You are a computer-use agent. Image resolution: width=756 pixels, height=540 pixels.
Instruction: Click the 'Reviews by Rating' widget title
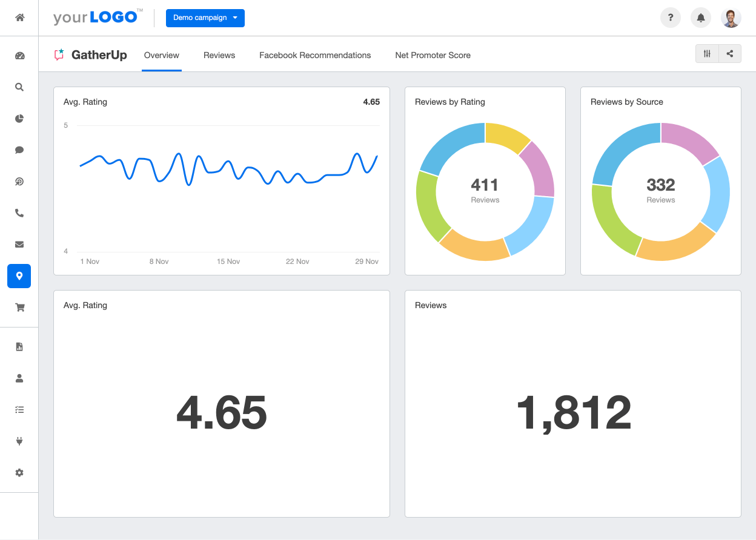click(450, 102)
